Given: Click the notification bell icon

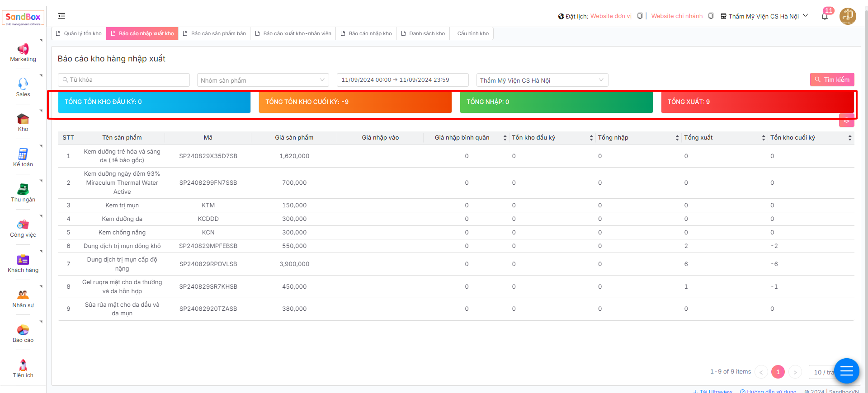Looking at the screenshot, I should pos(825,16).
